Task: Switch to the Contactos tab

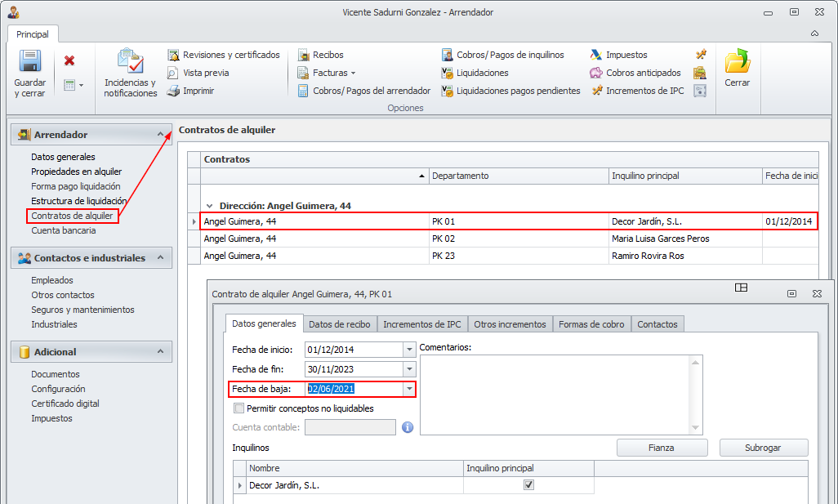Action: coord(657,324)
